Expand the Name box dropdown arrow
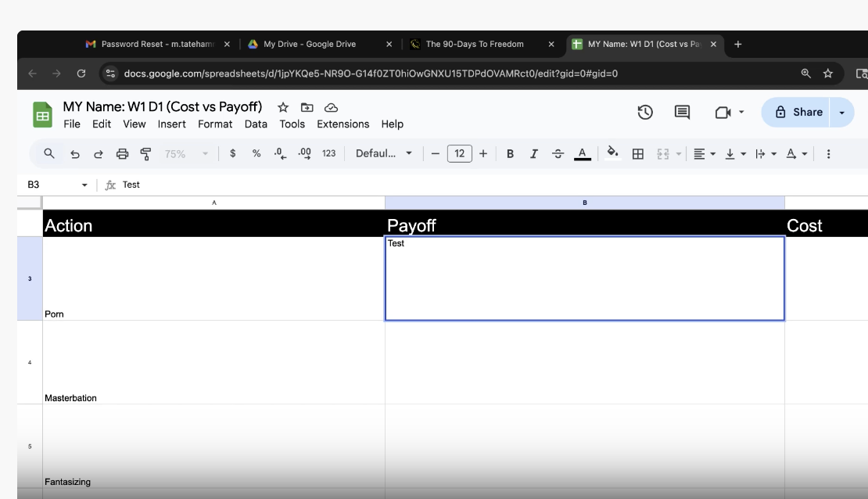This screenshot has width=868, height=499. [84, 185]
